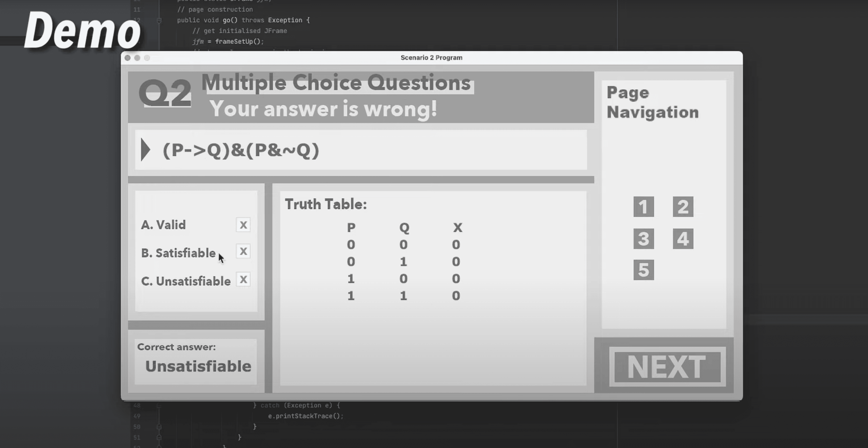Click the formula (P->Q)&(P&~Q) field
Image resolution: width=868 pixels, height=448 pixels.
[241, 150]
